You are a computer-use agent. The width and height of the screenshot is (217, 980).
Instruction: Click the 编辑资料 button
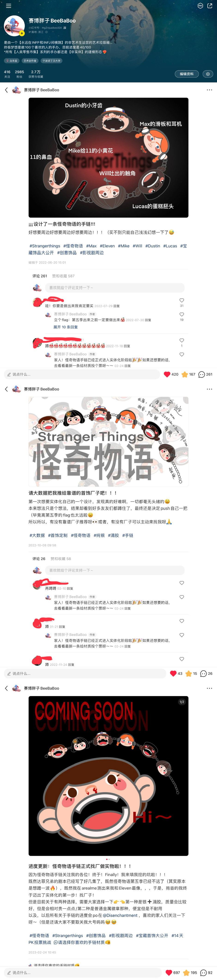point(187,74)
